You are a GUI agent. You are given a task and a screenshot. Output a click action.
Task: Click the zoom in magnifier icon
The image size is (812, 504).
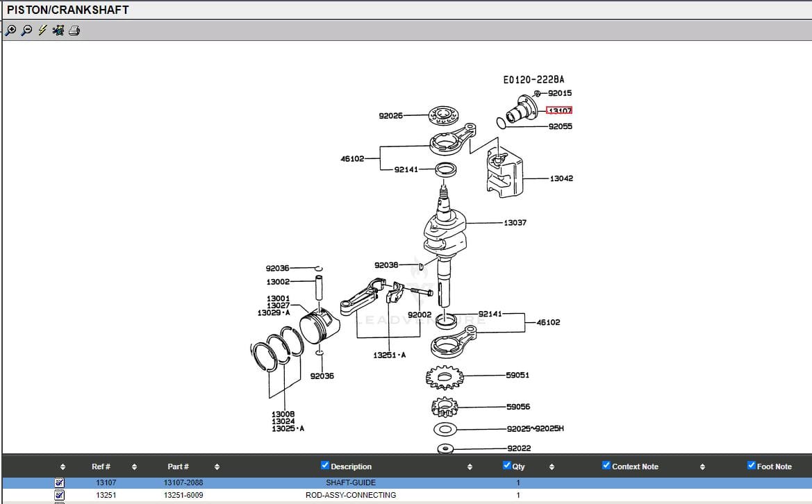(x=10, y=31)
